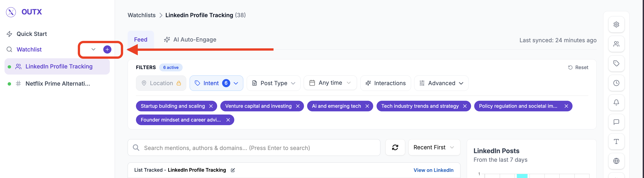The width and height of the screenshot is (644, 178).
Task: Remove Policy regulation and societal tag
Action: (x=566, y=106)
